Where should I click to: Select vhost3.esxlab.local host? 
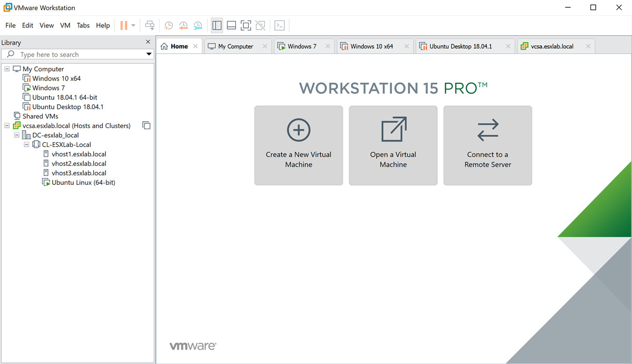(x=79, y=173)
